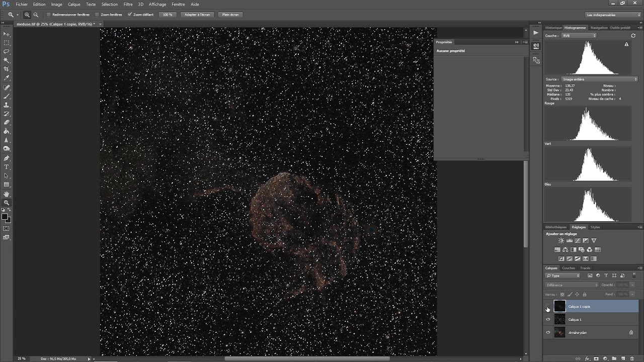This screenshot has width=644, height=362.
Task: Collapse the Propriétés panel with double arrows
Action: click(517, 42)
